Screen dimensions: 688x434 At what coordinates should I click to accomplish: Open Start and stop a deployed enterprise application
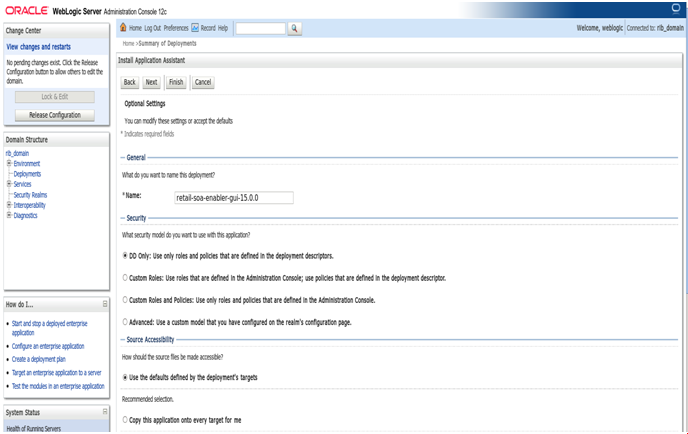[50, 328]
